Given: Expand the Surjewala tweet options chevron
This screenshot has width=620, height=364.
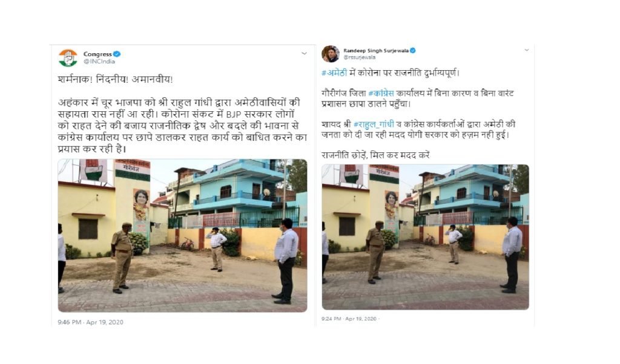Looking at the screenshot, I should 526,50.
